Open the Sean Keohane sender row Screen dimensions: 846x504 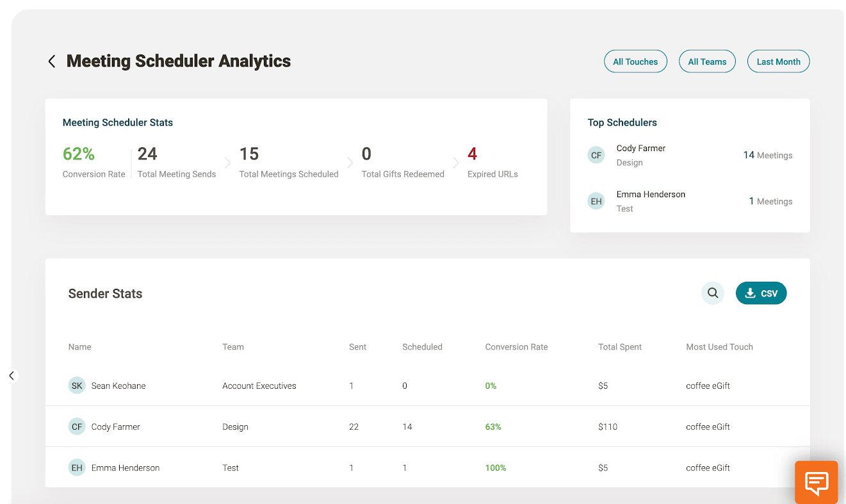(427, 386)
